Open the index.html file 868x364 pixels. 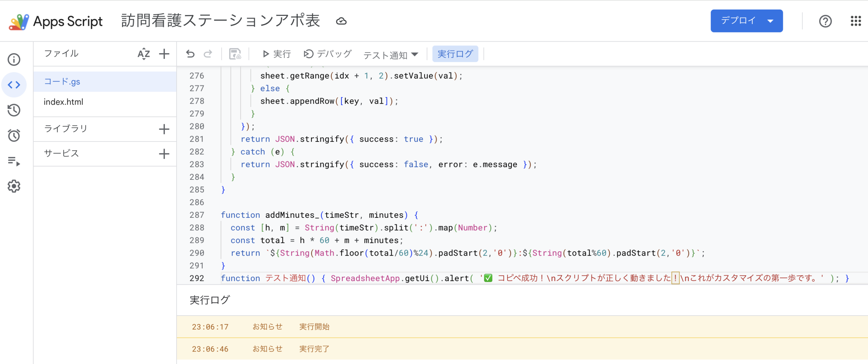pyautogui.click(x=105, y=102)
